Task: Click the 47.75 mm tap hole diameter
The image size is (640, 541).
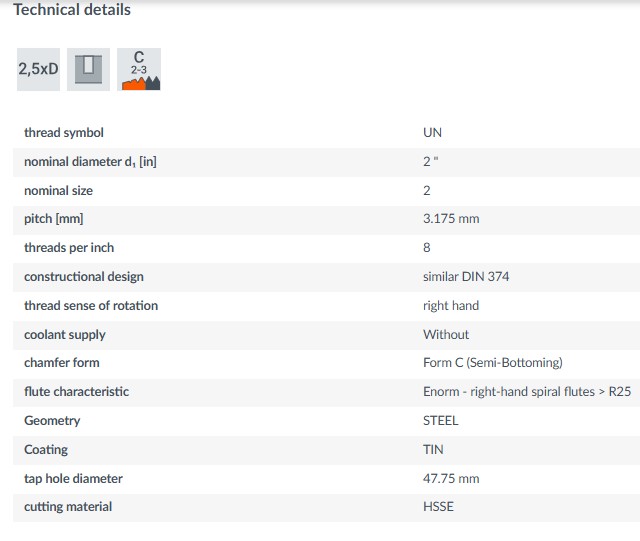Action: [x=451, y=479]
